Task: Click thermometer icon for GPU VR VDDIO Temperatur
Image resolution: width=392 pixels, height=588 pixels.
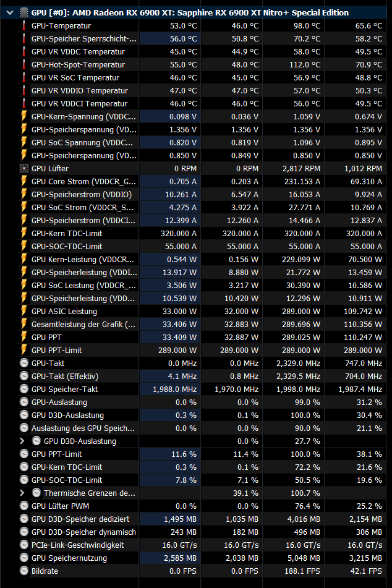Action: point(24,91)
